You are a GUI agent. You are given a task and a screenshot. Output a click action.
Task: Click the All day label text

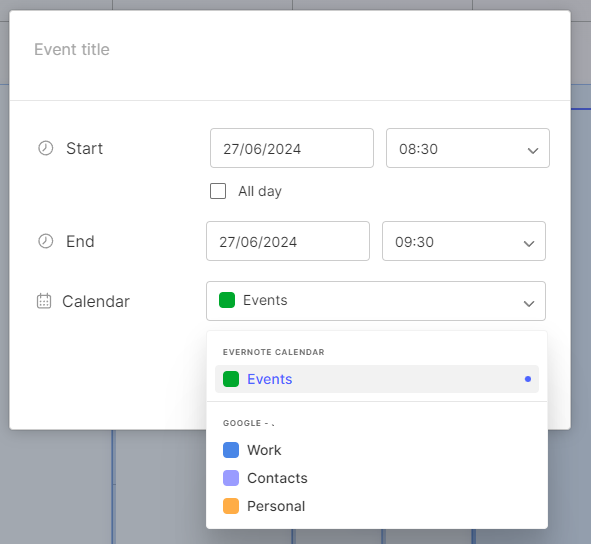click(260, 191)
